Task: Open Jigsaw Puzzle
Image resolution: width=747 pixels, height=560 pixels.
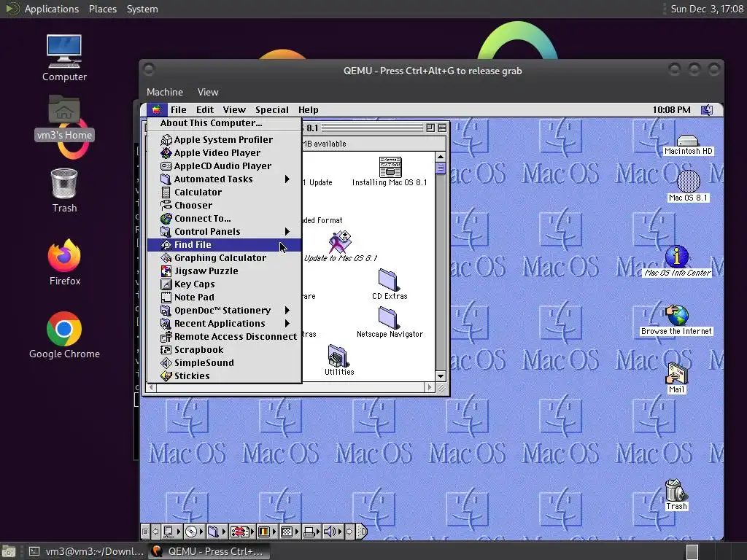Action: 224,271
